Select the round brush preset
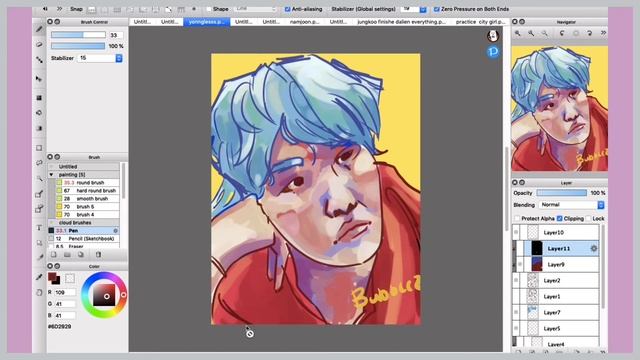The height and width of the screenshot is (360, 640). (x=87, y=182)
